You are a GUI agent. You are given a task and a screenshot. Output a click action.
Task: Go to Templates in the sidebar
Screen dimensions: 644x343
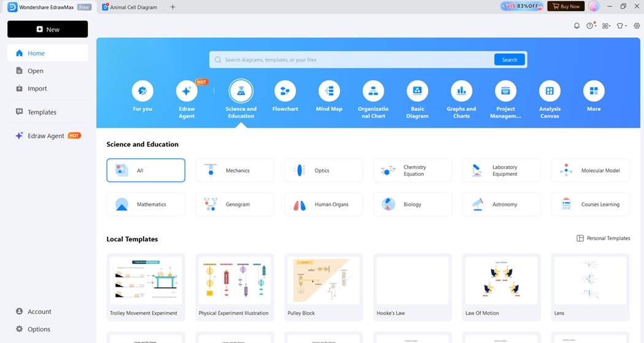[x=48, y=112]
